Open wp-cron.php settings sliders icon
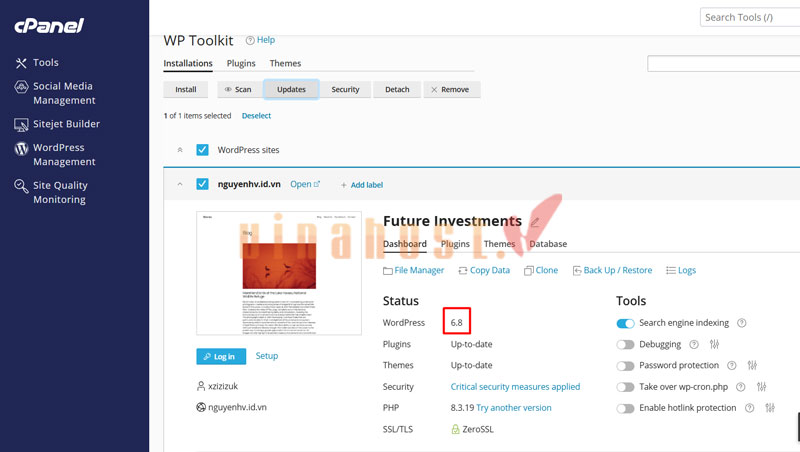 tap(762, 387)
